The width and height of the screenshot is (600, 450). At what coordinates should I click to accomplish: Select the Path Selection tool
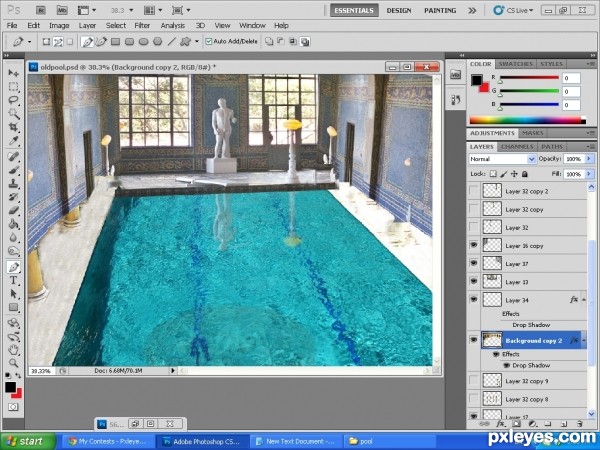click(x=13, y=294)
